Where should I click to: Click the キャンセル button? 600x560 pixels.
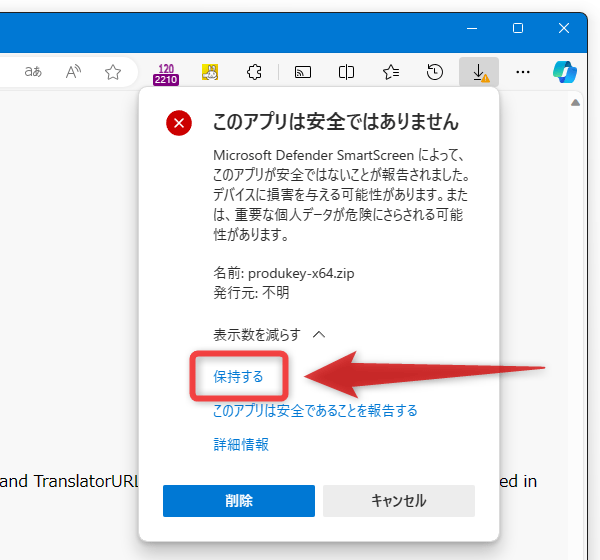(x=399, y=501)
